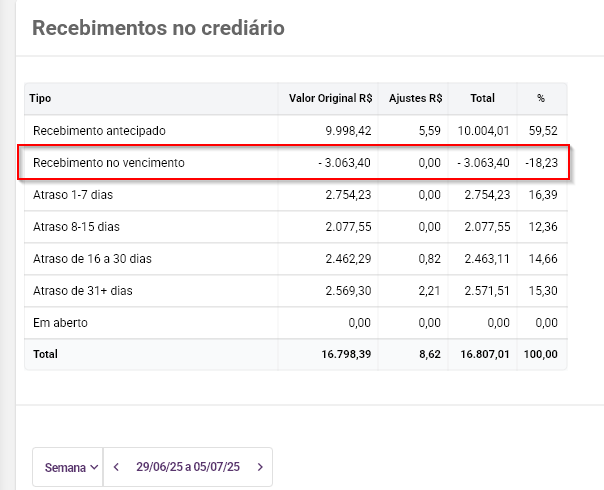Go to next week with right chevron
The image size is (604, 490).
260,467
